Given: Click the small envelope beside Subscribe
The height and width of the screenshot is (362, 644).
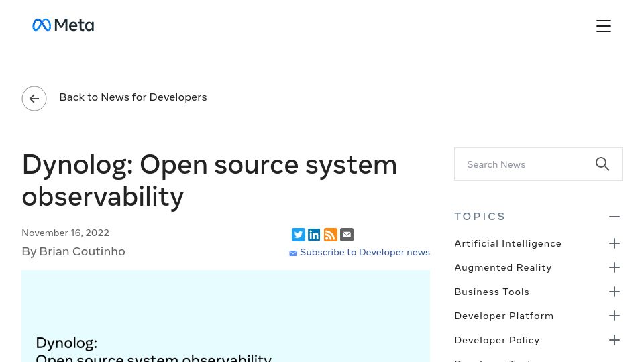Looking at the screenshot, I should click(293, 253).
